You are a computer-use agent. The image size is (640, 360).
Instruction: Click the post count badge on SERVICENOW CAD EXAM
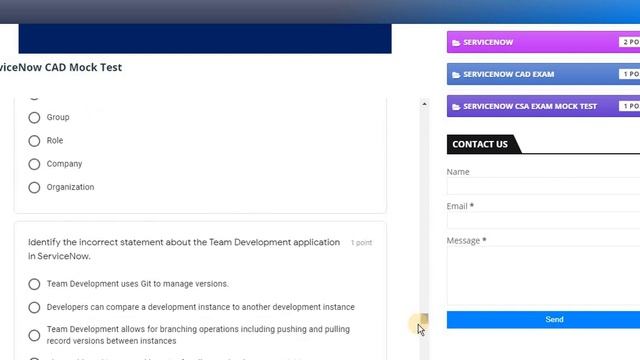point(630,74)
